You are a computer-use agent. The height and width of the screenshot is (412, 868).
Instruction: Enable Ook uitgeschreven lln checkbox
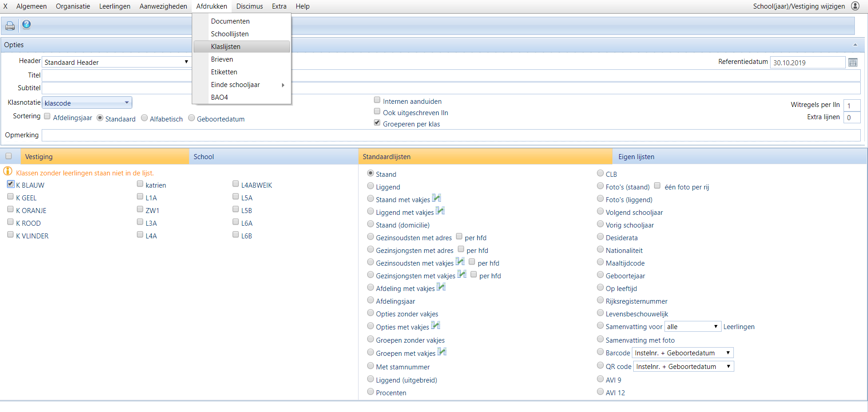click(377, 111)
